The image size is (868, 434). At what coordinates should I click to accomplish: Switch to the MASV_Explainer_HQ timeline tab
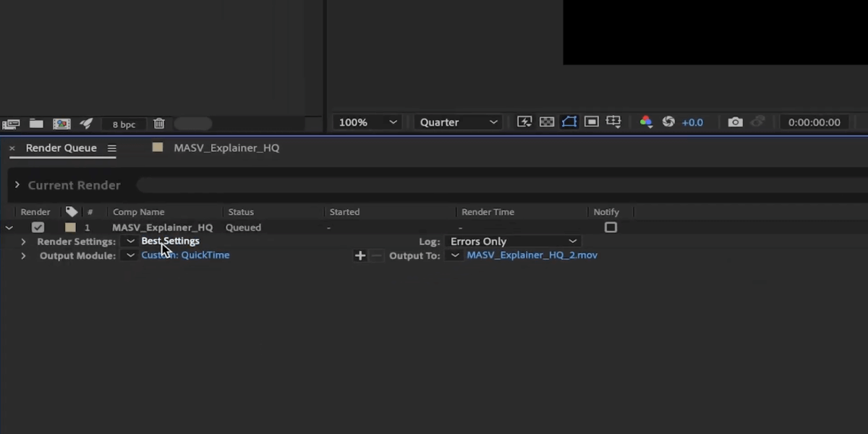[x=226, y=148]
